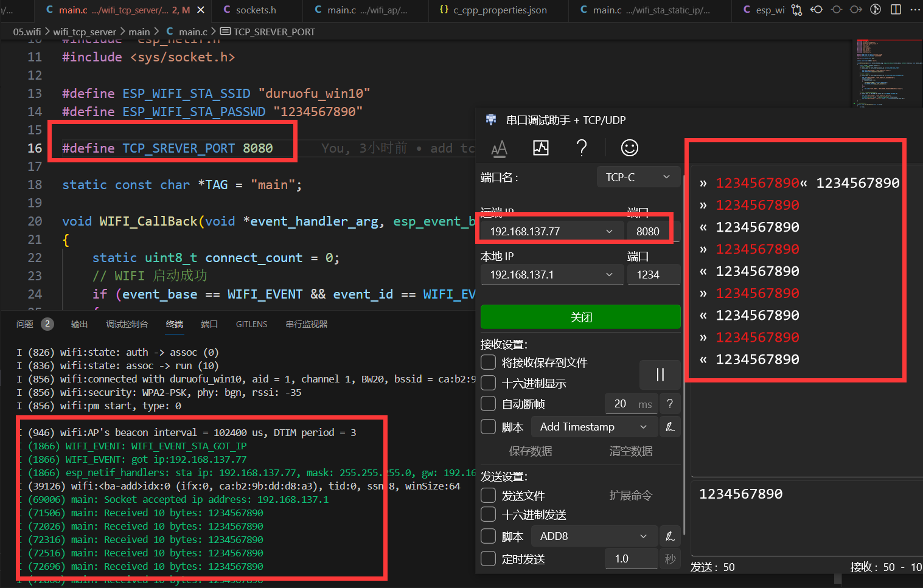The image size is (923, 588).
Task: Pause receiving with the pause button
Action: pos(660,375)
